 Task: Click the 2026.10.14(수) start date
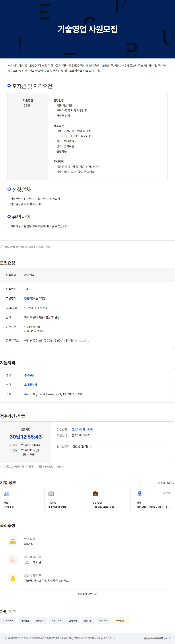point(31,445)
